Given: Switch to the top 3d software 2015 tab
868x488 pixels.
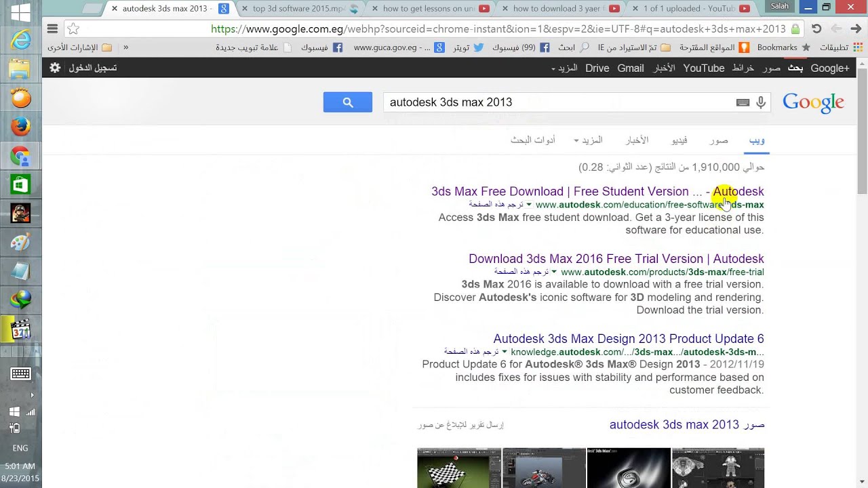Looking at the screenshot, I should (298, 9).
